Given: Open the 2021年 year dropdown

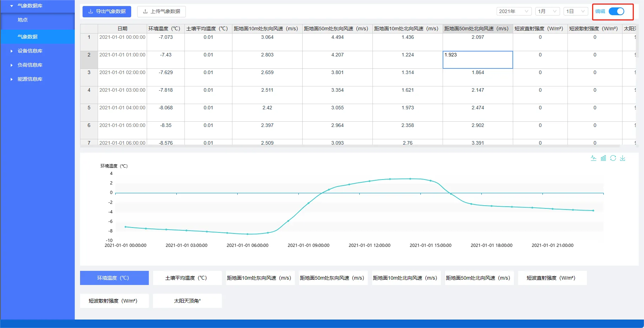Looking at the screenshot, I should click(514, 11).
